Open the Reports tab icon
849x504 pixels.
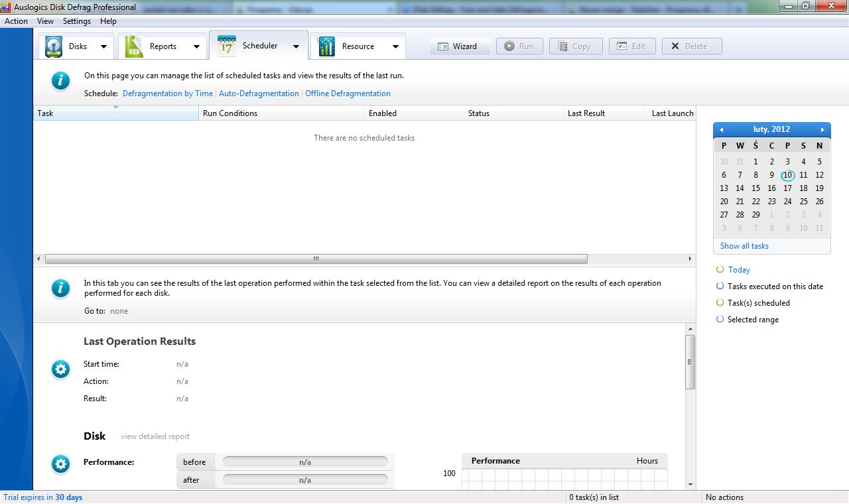tap(133, 46)
